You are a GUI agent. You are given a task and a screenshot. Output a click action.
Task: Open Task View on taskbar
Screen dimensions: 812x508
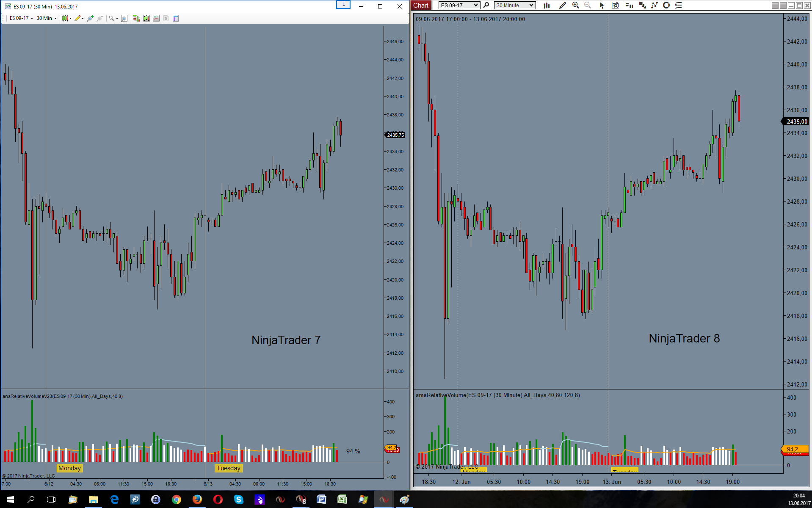click(51, 500)
